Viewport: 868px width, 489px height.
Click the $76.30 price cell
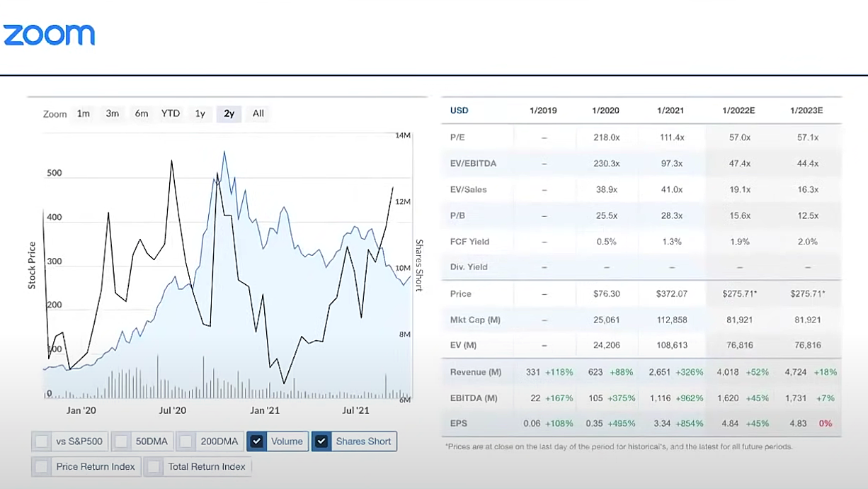tap(606, 293)
